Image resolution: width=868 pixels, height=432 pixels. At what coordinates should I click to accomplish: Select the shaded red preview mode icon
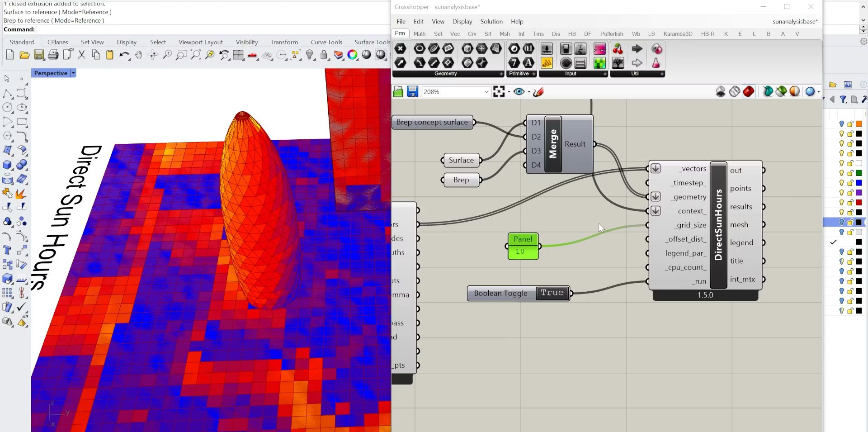[x=749, y=92]
